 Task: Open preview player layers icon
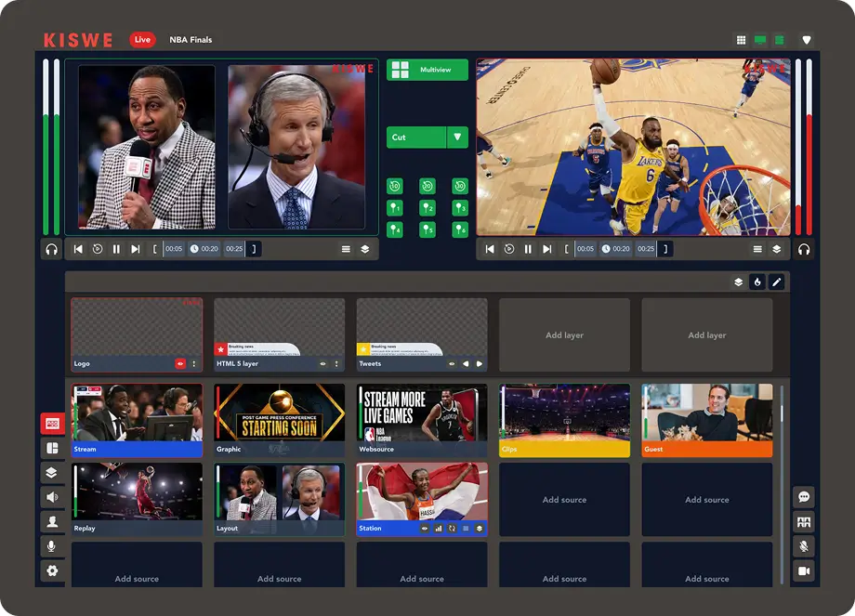[365, 249]
